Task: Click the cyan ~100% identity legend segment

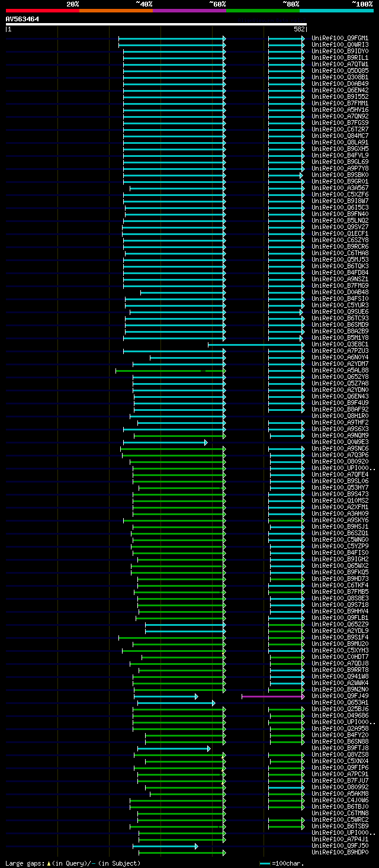Action: (x=336, y=11)
